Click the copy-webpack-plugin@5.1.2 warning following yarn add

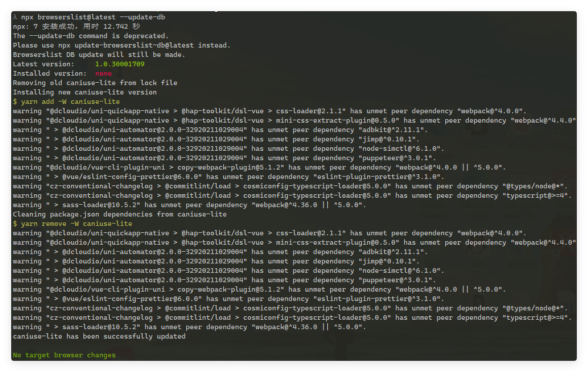259,167
